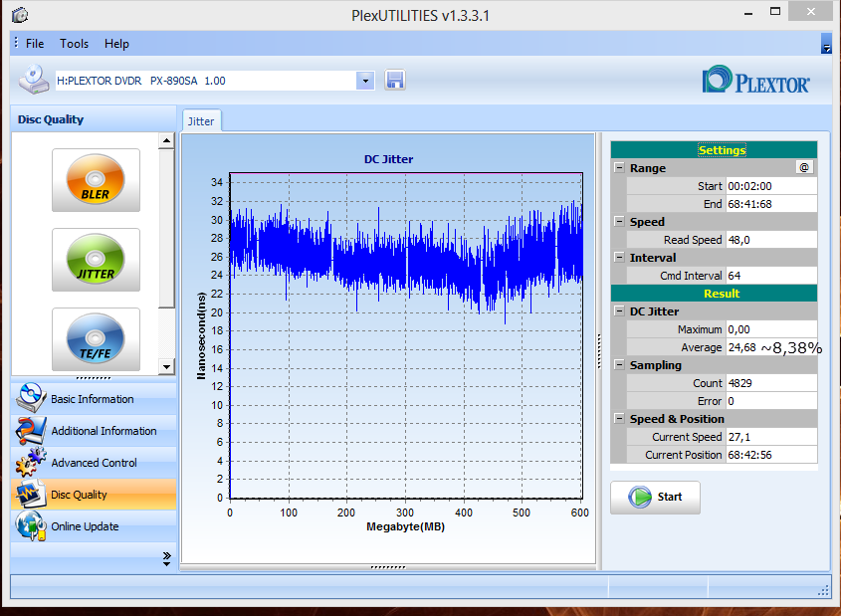Click the DC Jitter Maximum value 0,00
The width and height of the screenshot is (841, 616).
[x=771, y=329]
